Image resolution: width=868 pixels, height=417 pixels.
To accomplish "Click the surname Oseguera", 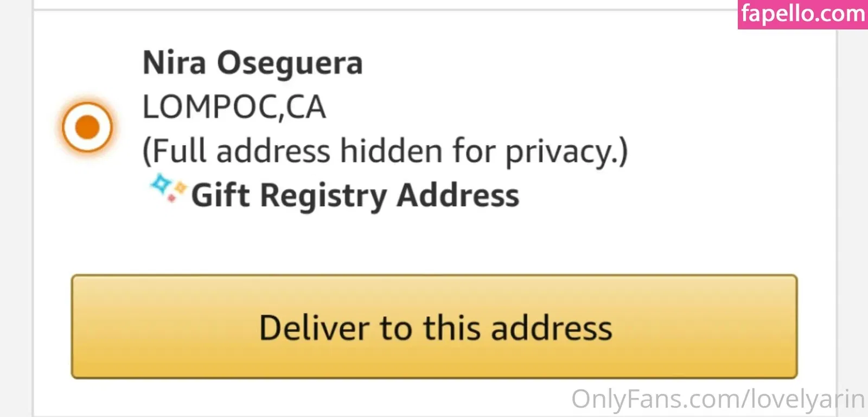I will pyautogui.click(x=290, y=63).
